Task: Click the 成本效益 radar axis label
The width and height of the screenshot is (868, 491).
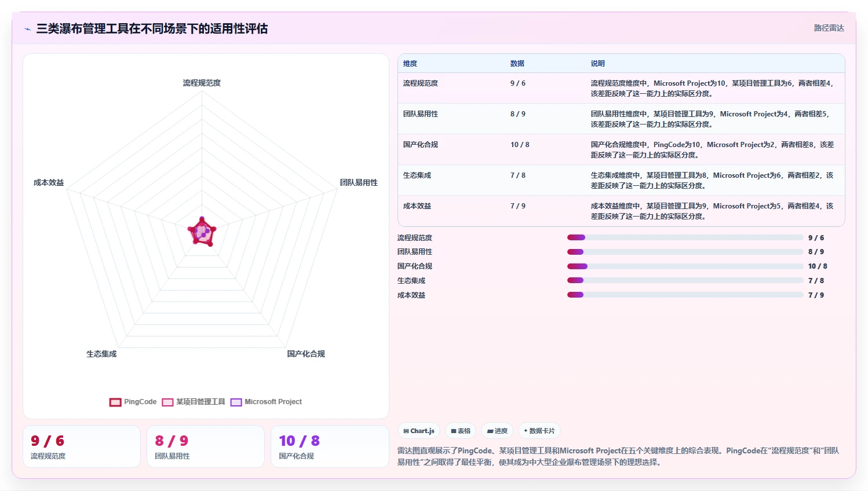Action: point(49,182)
